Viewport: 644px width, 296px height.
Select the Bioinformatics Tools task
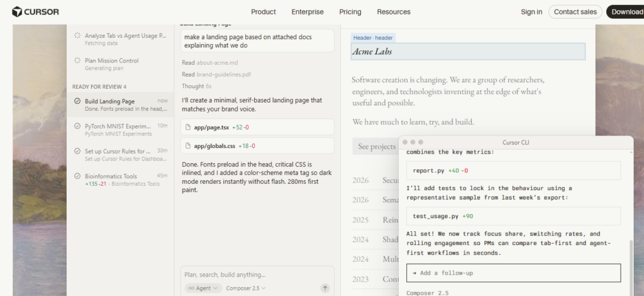tap(120, 179)
